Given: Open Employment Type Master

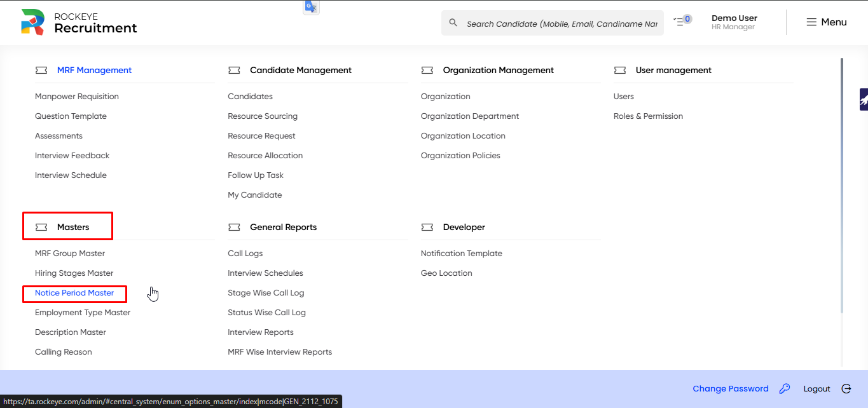Looking at the screenshot, I should point(83,313).
